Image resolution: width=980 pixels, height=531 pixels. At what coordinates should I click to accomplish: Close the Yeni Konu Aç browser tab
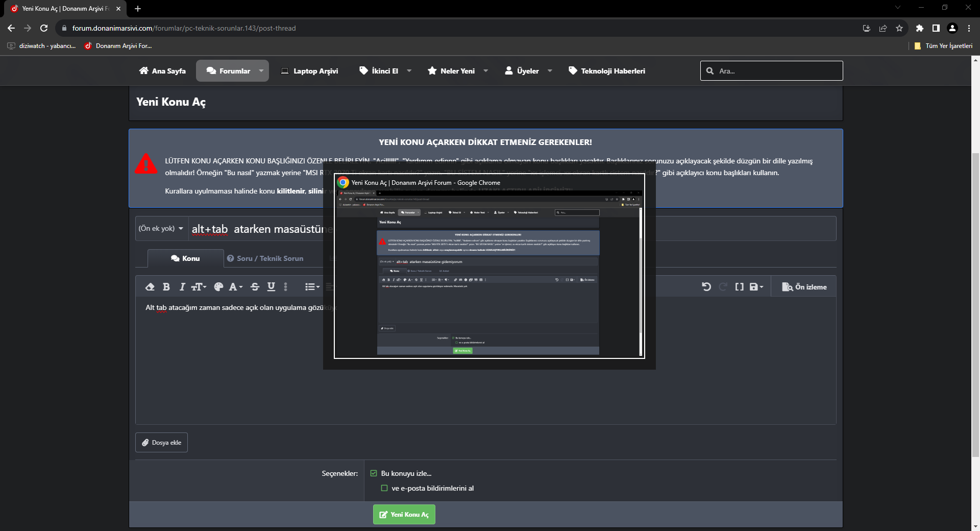point(118,9)
